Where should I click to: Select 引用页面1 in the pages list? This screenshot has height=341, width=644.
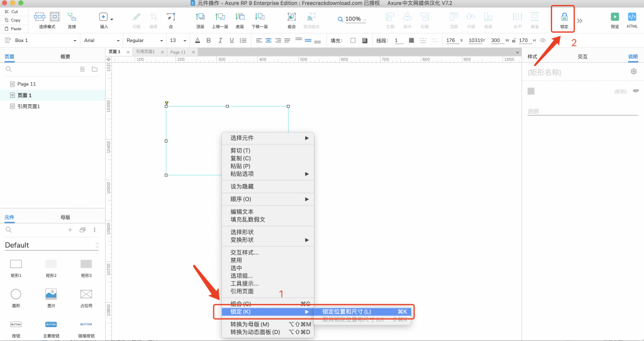point(29,107)
